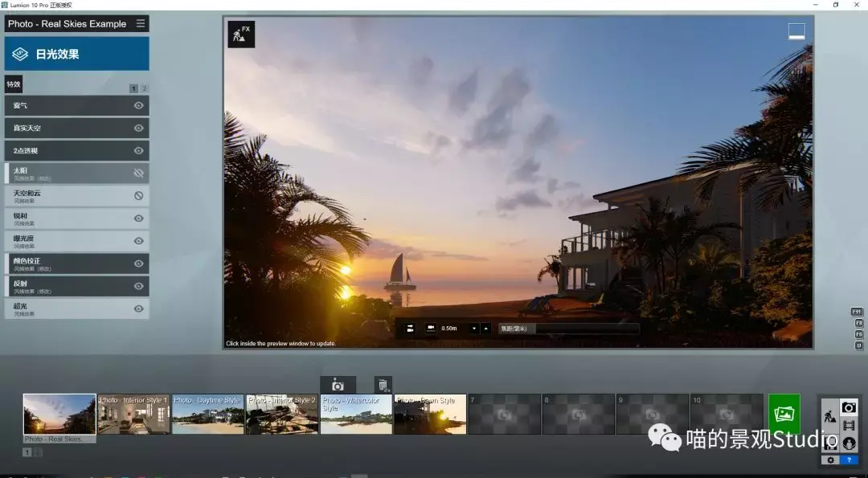
Task: Click the stacked layers icon in 日光效果 header
Action: (x=20, y=54)
